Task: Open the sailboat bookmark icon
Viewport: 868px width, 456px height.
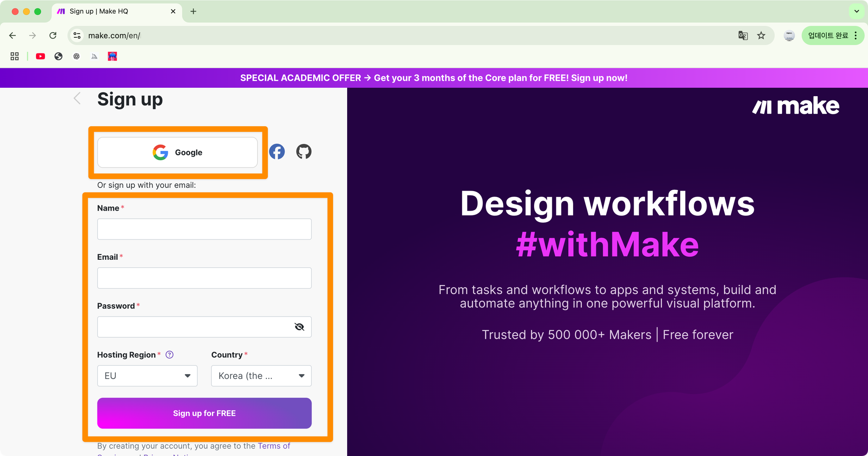Action: (95, 56)
